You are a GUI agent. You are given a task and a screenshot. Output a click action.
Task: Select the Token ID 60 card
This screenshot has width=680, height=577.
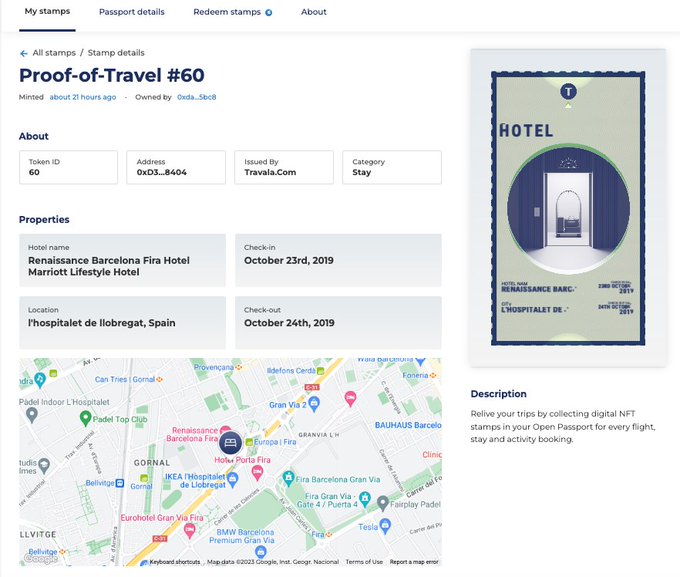click(x=69, y=167)
